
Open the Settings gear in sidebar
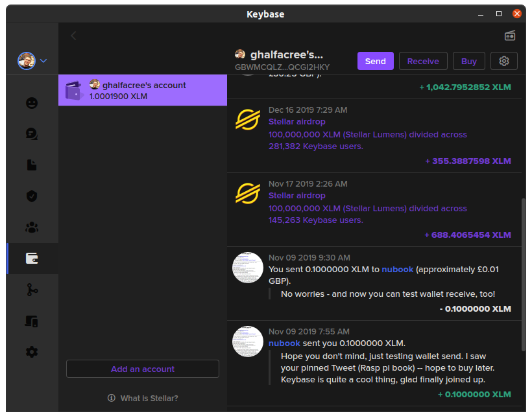[x=32, y=352]
